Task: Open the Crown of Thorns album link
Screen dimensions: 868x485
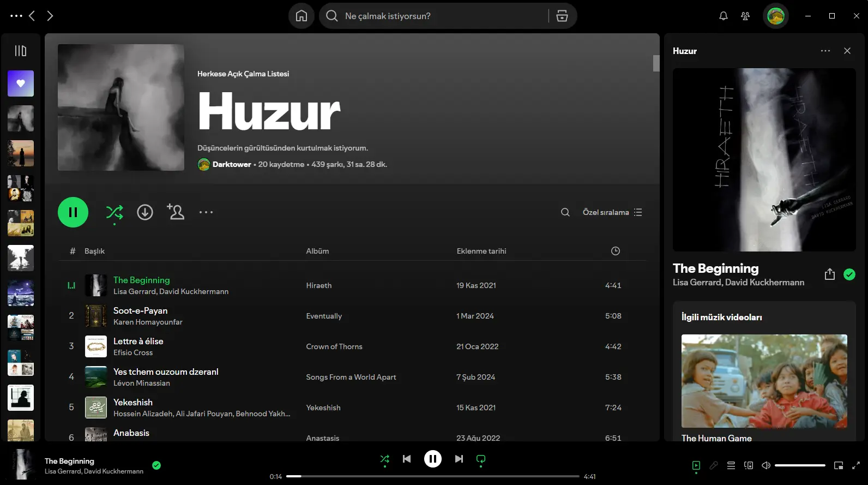Action: [x=334, y=346]
